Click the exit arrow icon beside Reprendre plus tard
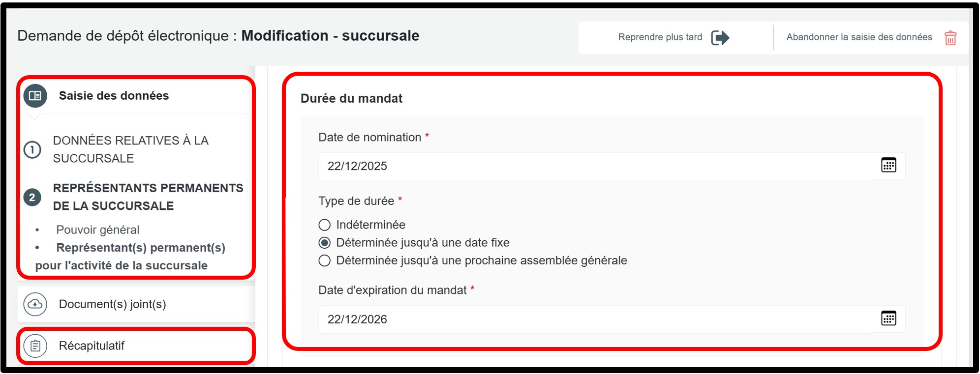This screenshot has height=374, width=980. (x=720, y=37)
